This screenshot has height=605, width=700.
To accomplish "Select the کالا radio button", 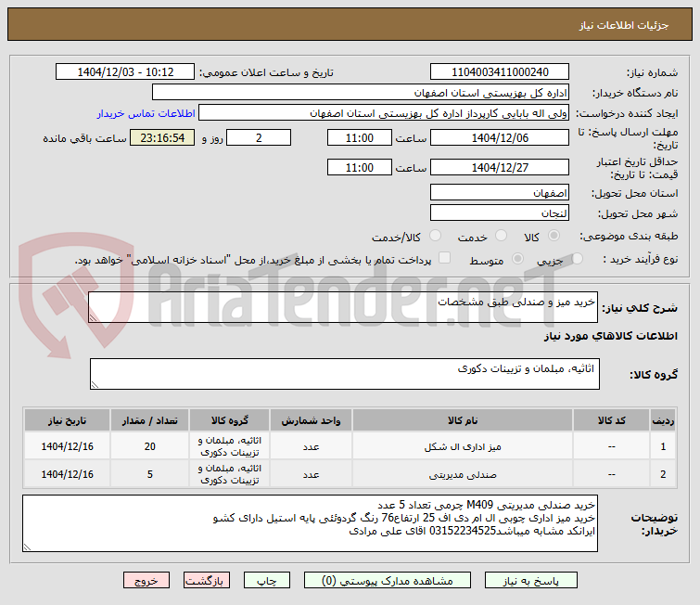I will tap(554, 236).
